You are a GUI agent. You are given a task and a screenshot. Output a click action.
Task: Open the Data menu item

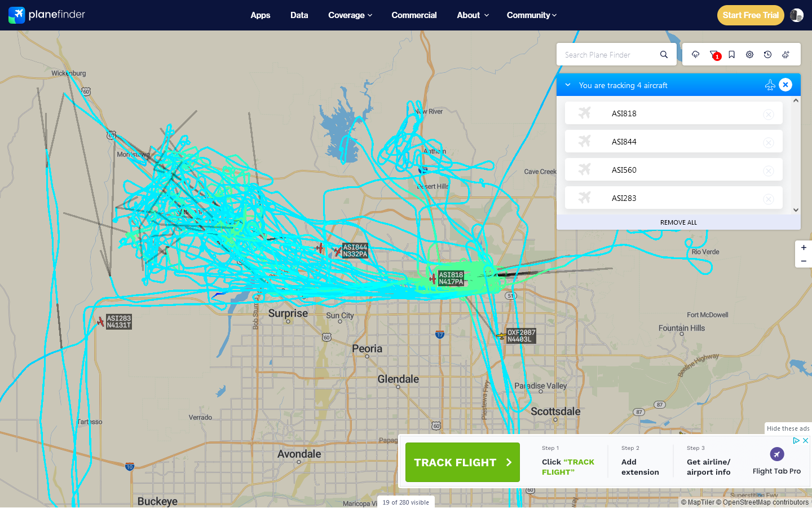coord(299,15)
